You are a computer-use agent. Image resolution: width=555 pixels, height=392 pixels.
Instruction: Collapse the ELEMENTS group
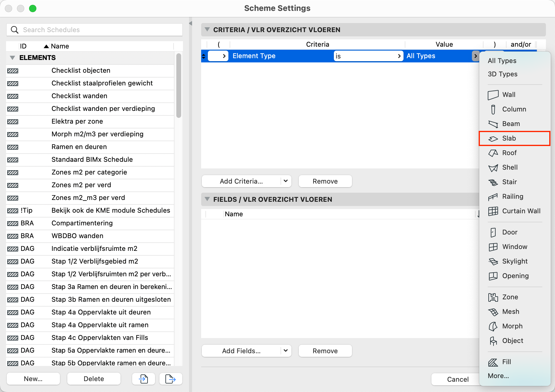(x=12, y=58)
